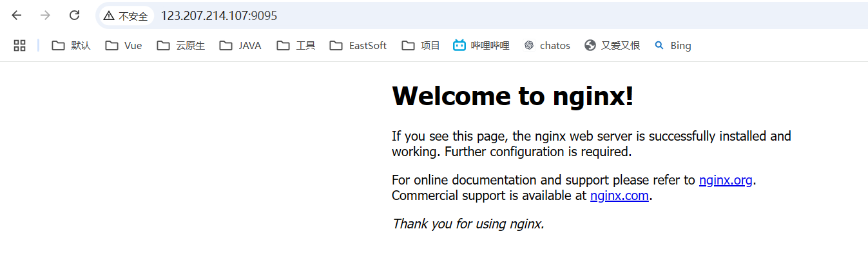
Task: Click the 'Welcome to nginx!' heading
Action: (x=513, y=96)
